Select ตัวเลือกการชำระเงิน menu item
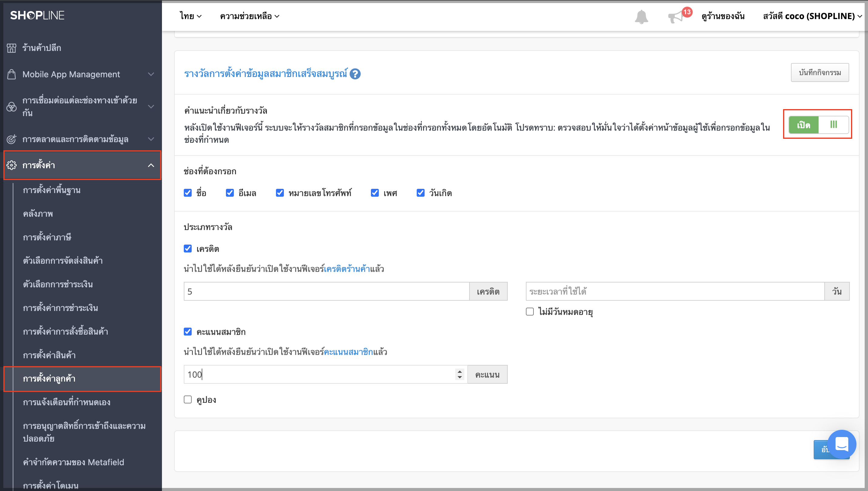This screenshot has height=491, width=868. coord(58,284)
